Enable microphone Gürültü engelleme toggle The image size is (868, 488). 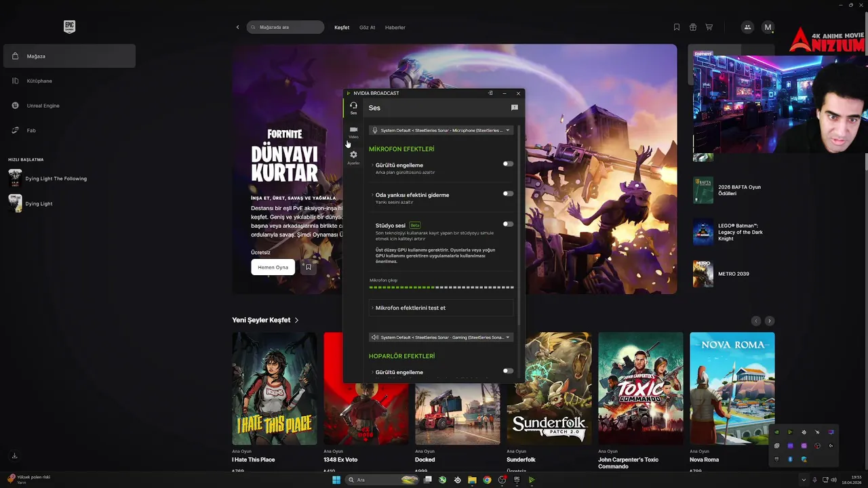508,164
